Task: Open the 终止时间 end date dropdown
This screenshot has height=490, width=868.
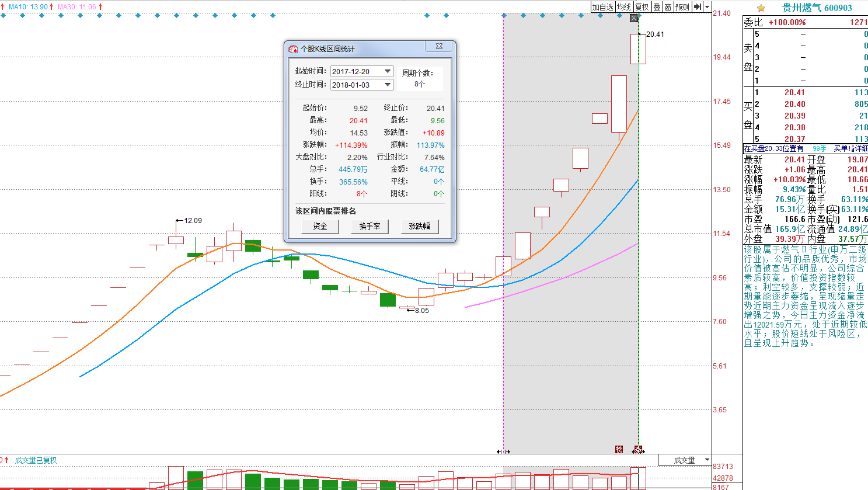Action: [388, 85]
